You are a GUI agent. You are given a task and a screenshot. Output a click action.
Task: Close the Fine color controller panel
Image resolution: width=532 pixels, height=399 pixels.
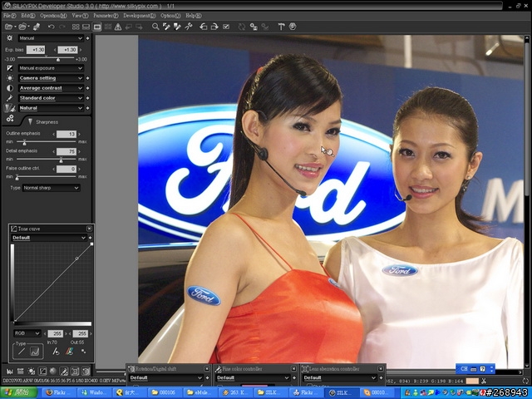pyautogui.click(x=293, y=368)
